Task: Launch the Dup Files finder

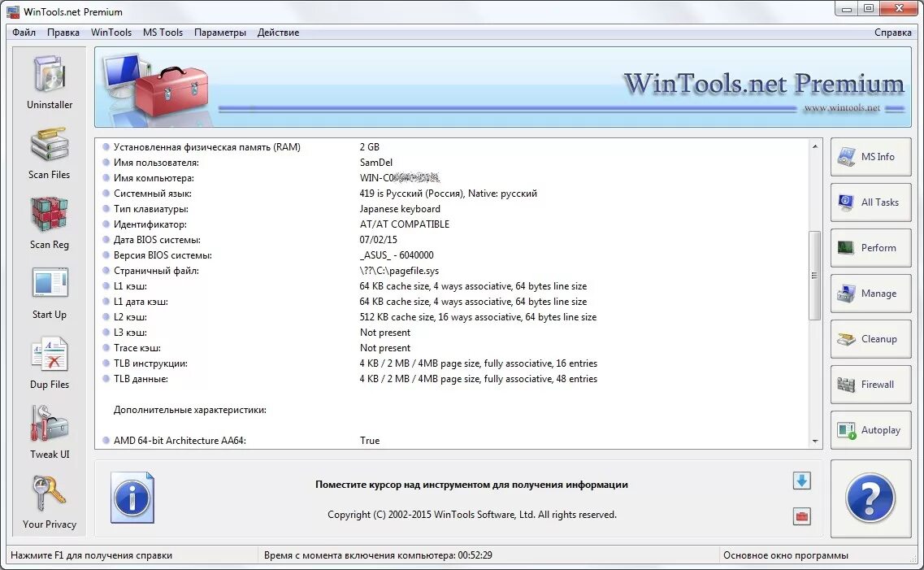Action: tap(50, 363)
